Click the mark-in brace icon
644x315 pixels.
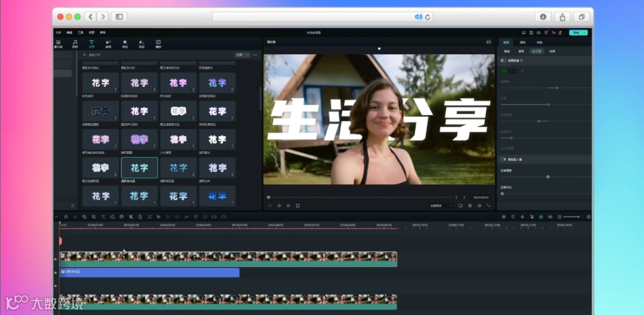[x=456, y=197]
